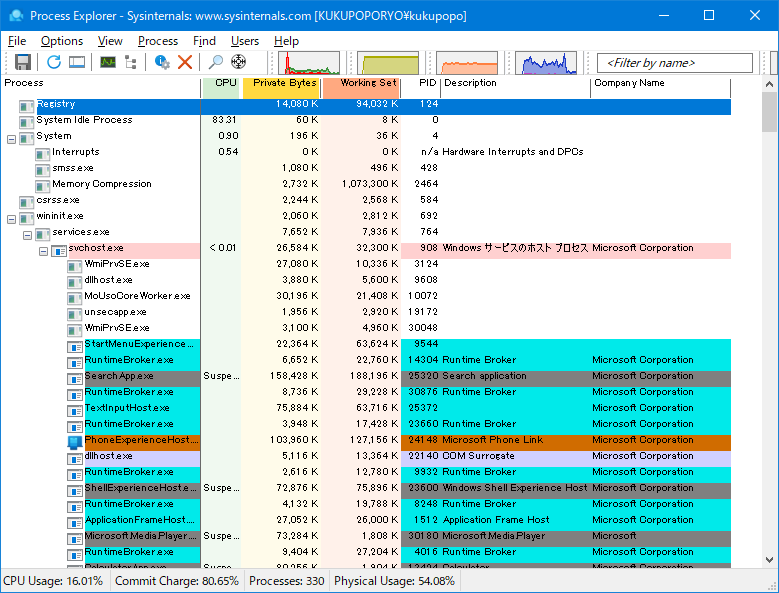The image size is (779, 593).
Task: Click the vertical scrollbar thumb
Action: tap(770, 112)
